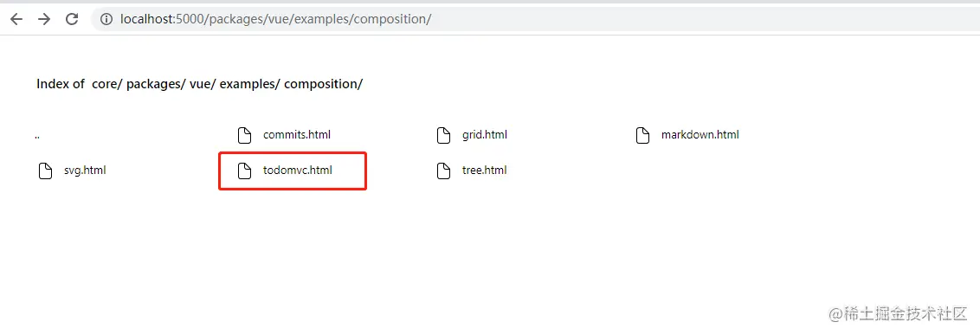Reload the current page
The width and height of the screenshot is (980, 335).
tap(72, 19)
